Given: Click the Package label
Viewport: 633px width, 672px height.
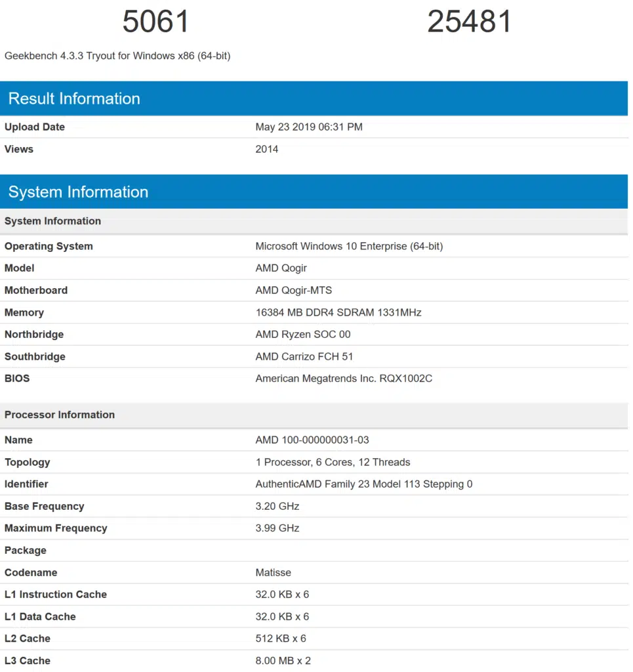Looking at the screenshot, I should coord(26,551).
